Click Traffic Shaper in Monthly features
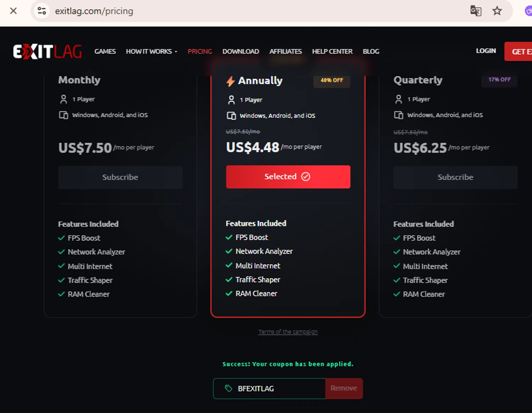Viewport: 532px width, 413px height. [90, 280]
